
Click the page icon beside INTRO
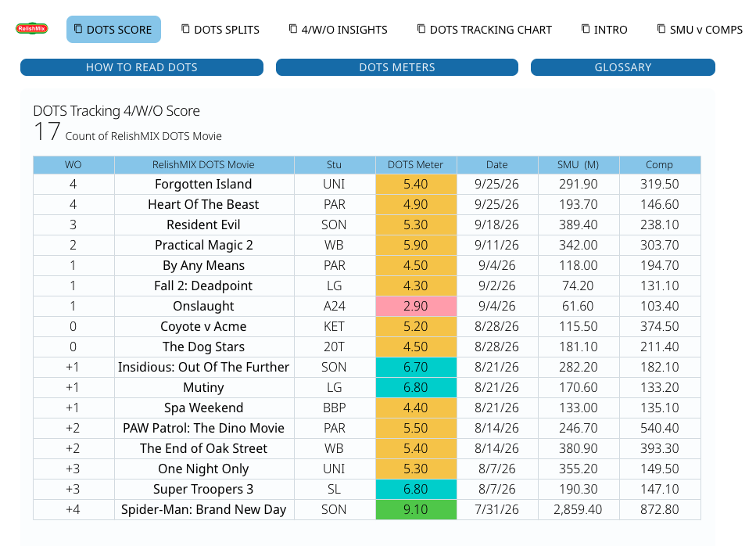(586, 29)
